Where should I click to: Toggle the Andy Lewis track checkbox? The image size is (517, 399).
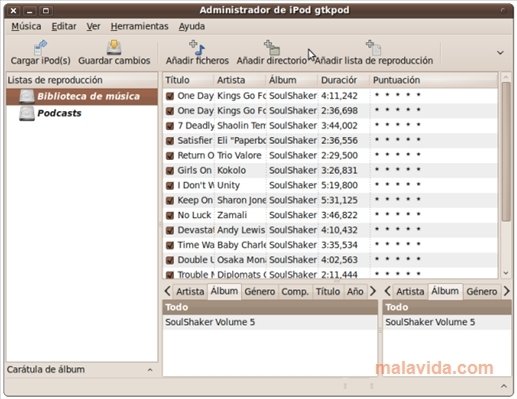point(170,230)
